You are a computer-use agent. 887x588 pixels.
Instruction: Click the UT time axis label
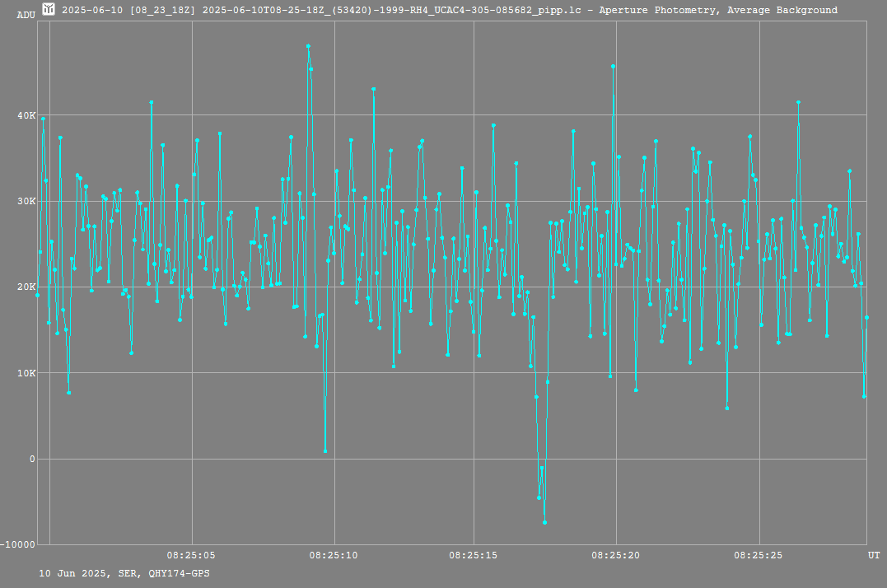pyautogui.click(x=873, y=556)
